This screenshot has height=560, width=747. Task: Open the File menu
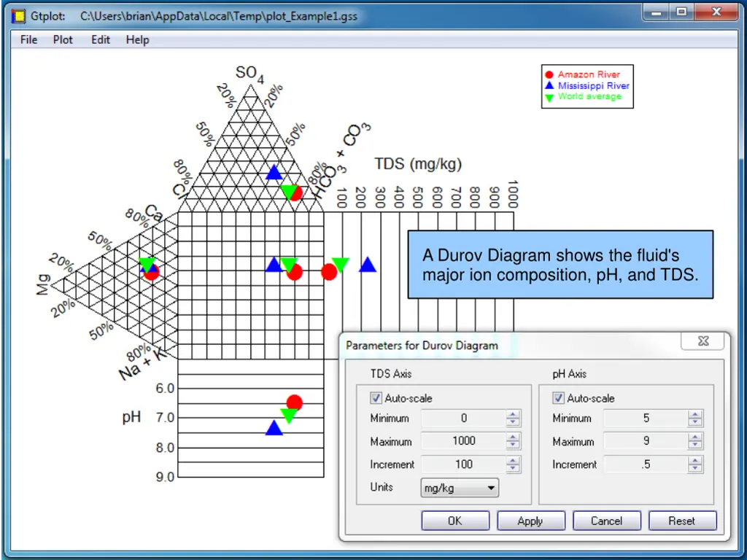click(29, 40)
